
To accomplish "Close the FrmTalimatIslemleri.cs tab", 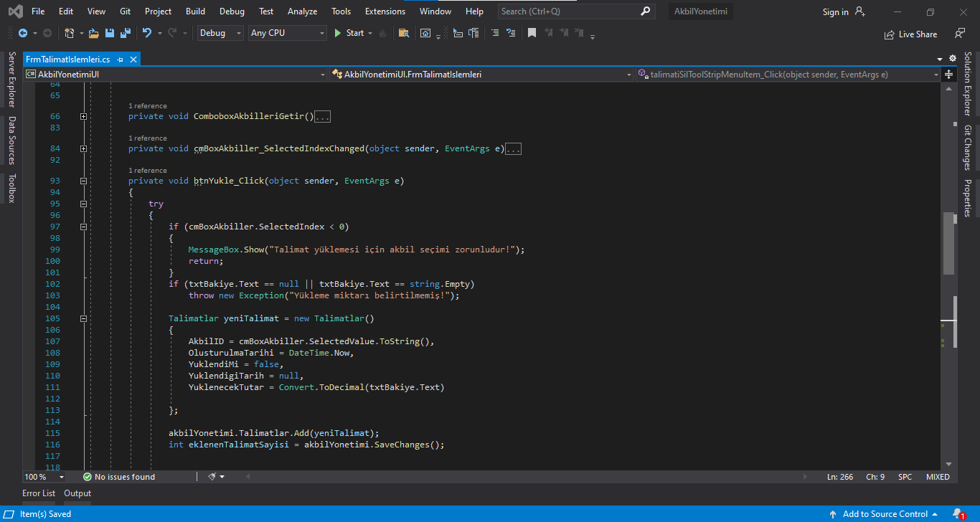I will click(133, 60).
